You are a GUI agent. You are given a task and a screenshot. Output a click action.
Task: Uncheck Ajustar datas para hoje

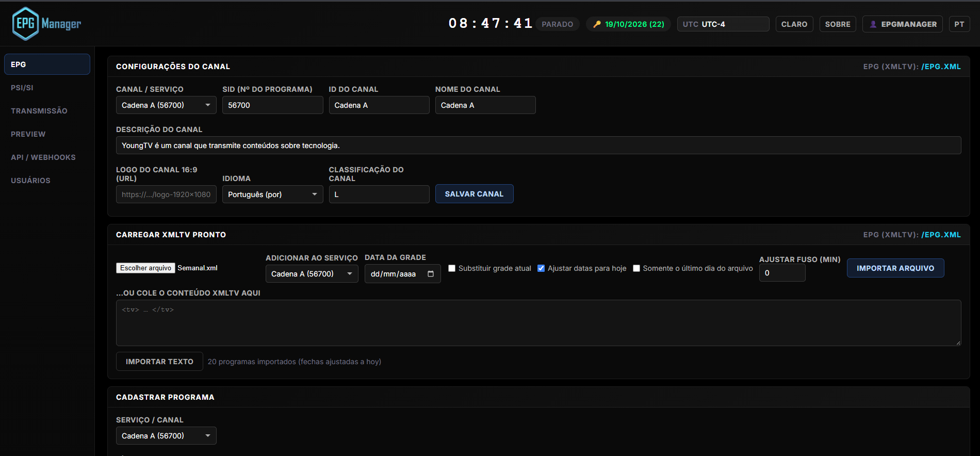(x=541, y=268)
